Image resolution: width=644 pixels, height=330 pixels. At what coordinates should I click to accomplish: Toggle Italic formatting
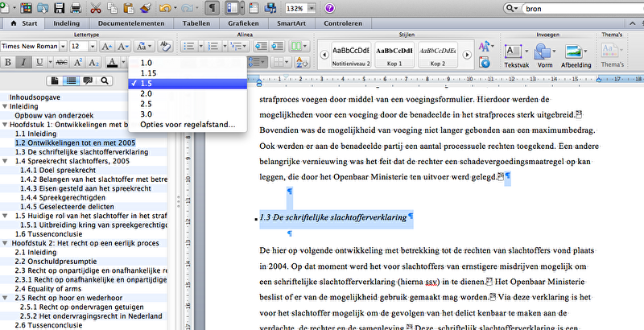(23, 63)
